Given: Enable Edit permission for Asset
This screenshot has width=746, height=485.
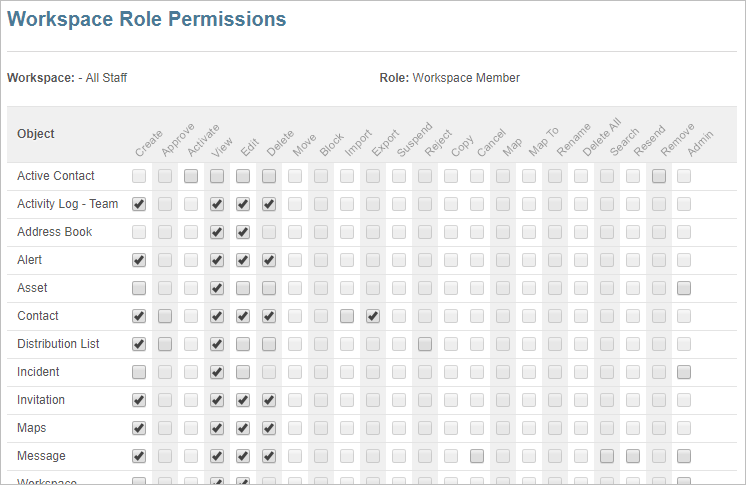Looking at the screenshot, I should [243, 288].
